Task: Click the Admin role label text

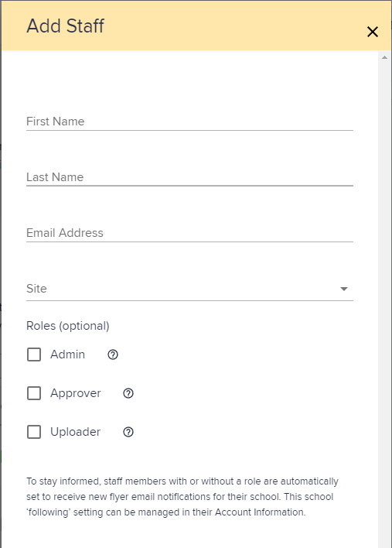Action: coord(67,354)
